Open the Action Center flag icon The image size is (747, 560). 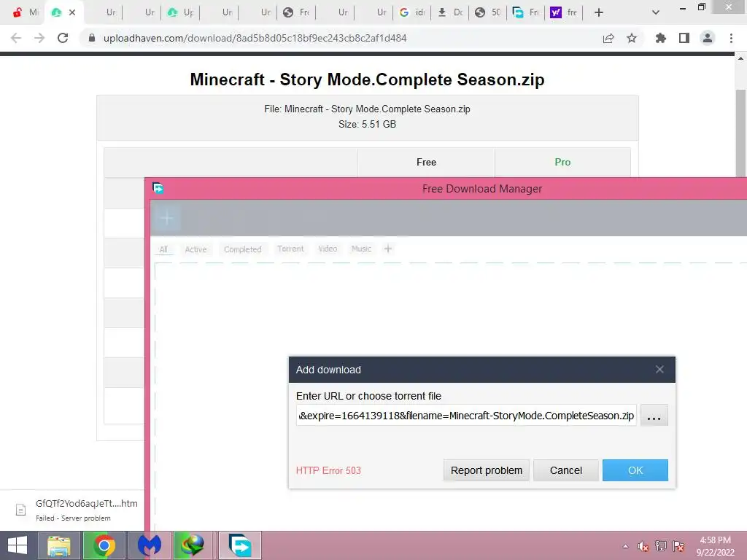(x=678, y=546)
